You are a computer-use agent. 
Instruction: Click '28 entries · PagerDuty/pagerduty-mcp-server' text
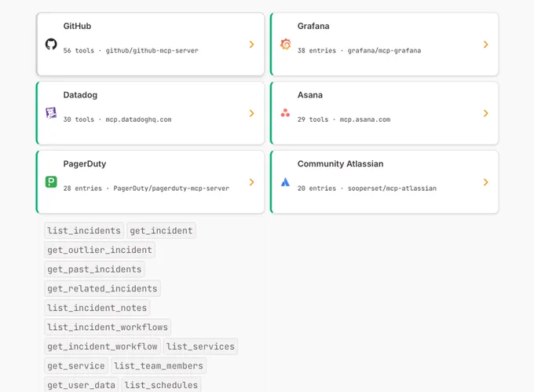point(146,189)
